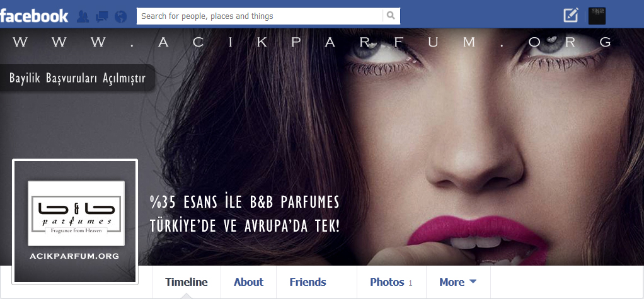Click the Facebook logo
The image size is (644, 299).
(x=34, y=16)
